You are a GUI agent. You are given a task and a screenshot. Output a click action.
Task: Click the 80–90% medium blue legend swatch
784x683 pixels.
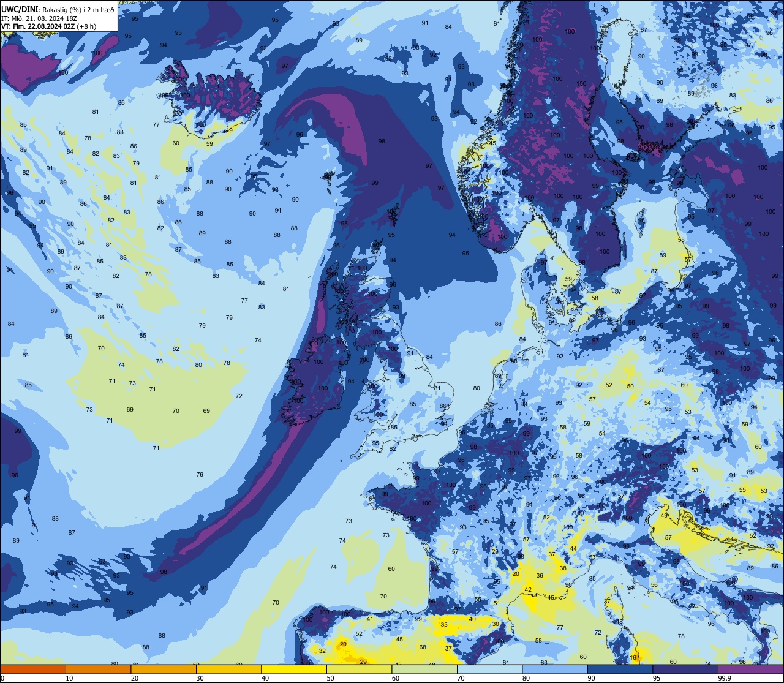(x=555, y=669)
